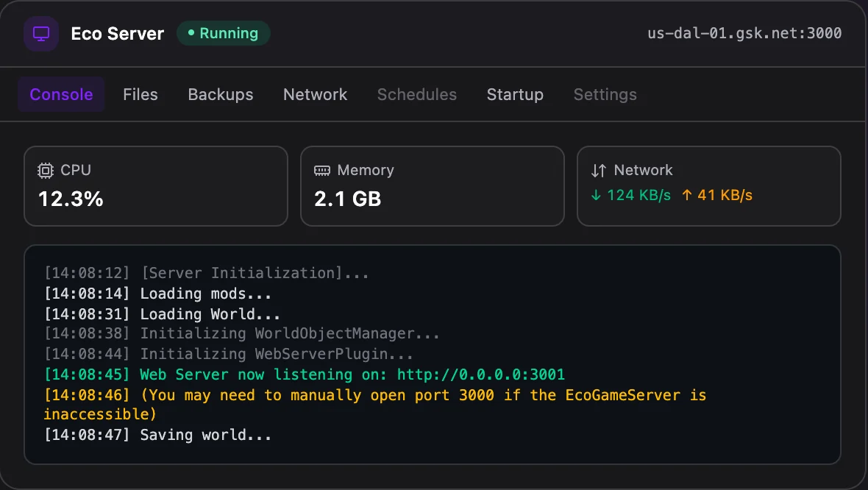Viewport: 868px width, 490px height.
Task: Open the Settings tab
Action: [x=605, y=95]
